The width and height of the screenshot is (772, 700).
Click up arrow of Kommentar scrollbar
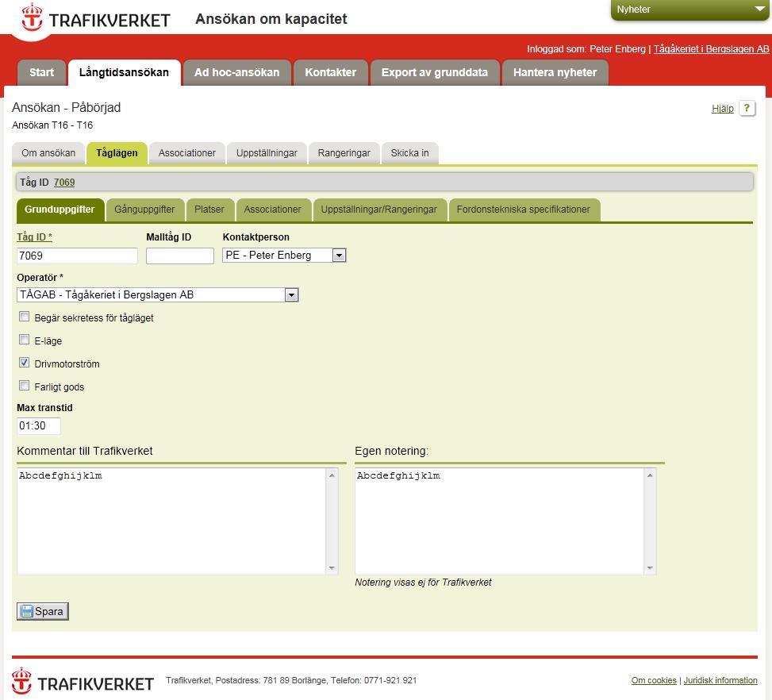click(x=332, y=475)
